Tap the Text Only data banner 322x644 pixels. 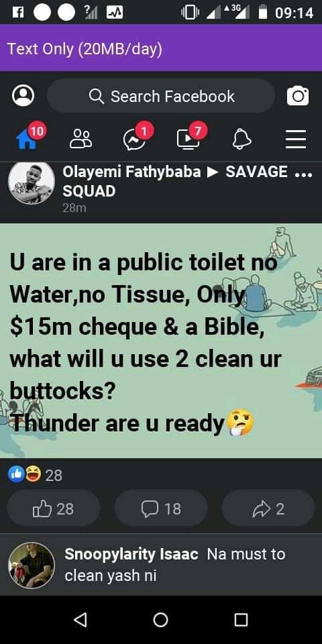(161, 48)
